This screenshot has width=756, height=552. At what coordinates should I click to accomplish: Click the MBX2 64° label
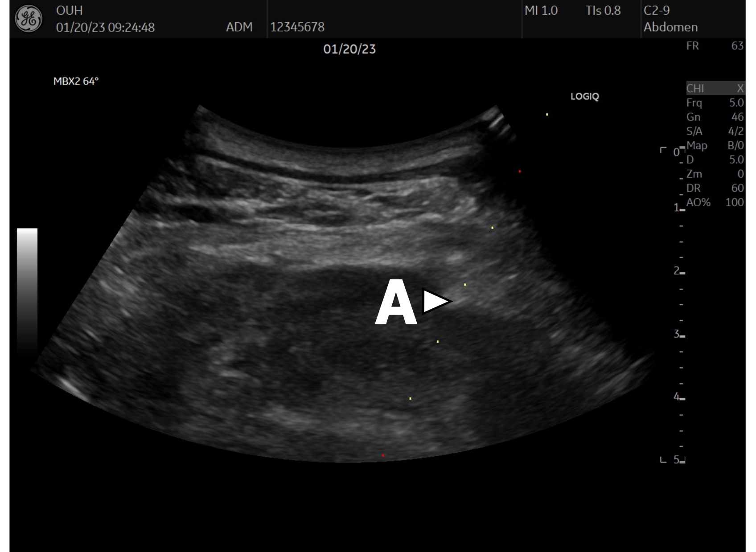(76, 81)
